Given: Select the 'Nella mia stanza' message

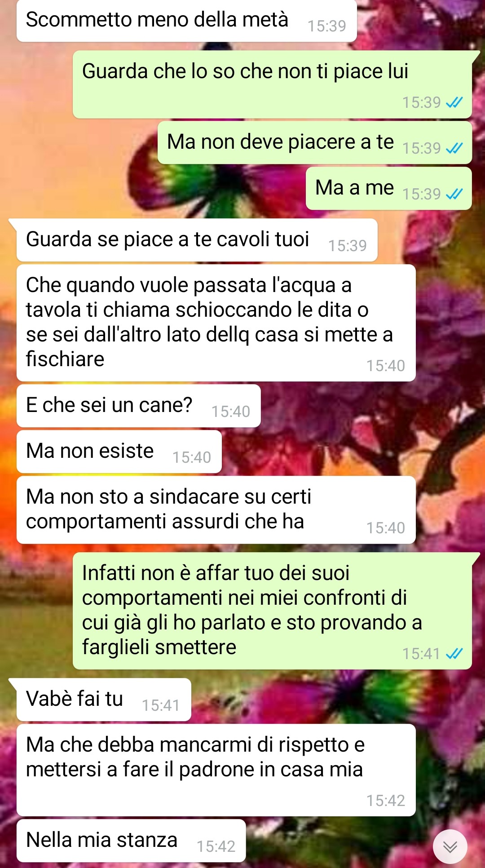Looking at the screenshot, I should coord(131,841).
